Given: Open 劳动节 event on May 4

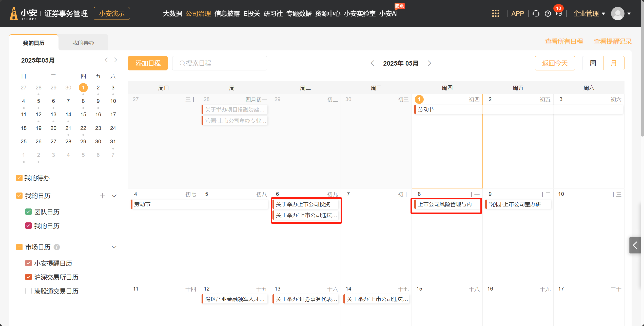Looking at the screenshot, I should click(199, 204).
